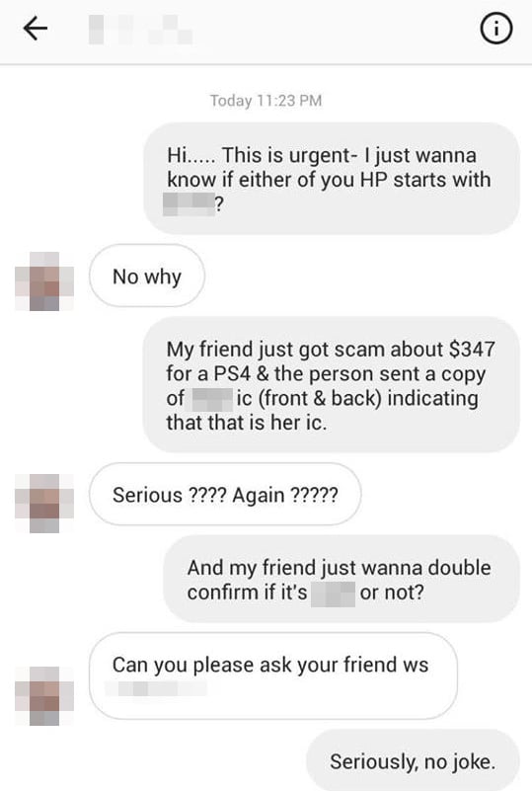Select 'Can you please ask your friend' bubble
The image size is (532, 791).
pos(273,675)
